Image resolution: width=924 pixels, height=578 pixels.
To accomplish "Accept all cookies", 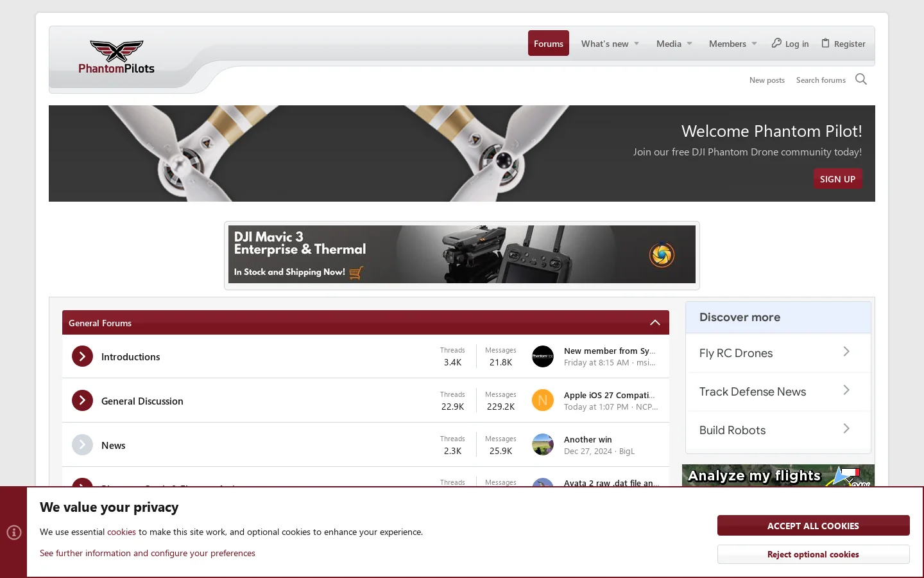I will [813, 525].
